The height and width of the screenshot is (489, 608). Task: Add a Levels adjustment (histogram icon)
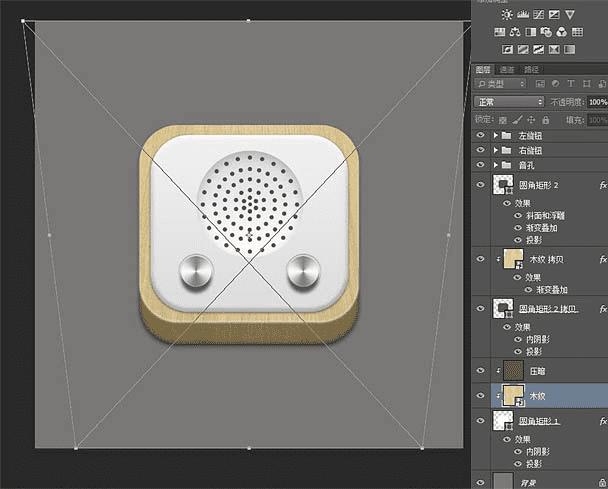(523, 15)
